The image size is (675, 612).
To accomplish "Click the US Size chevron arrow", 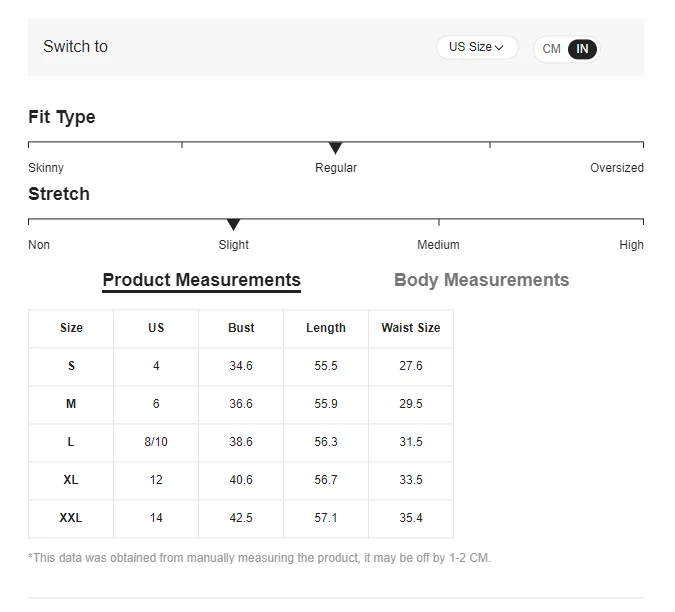I will (499, 48).
